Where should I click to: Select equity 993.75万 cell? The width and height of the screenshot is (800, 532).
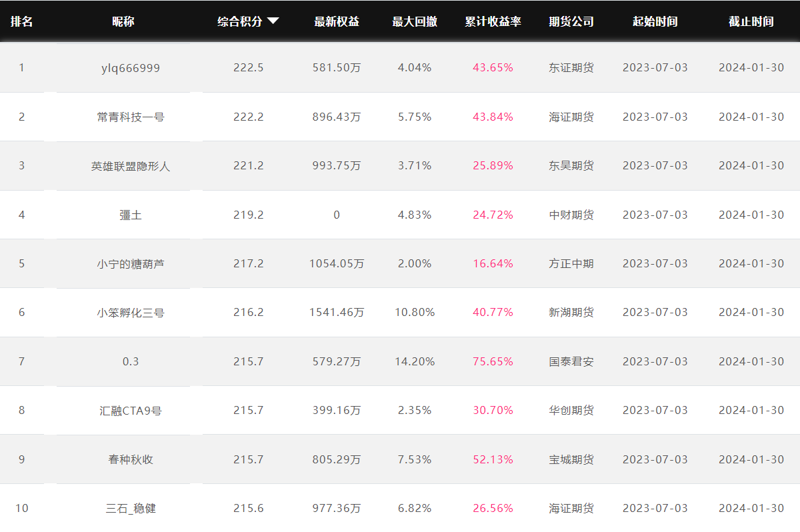(337, 165)
